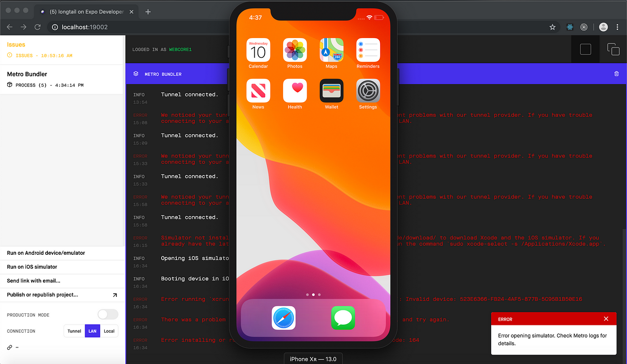The image size is (627, 364).
Task: Click the link icon under Connection
Action: click(9, 347)
